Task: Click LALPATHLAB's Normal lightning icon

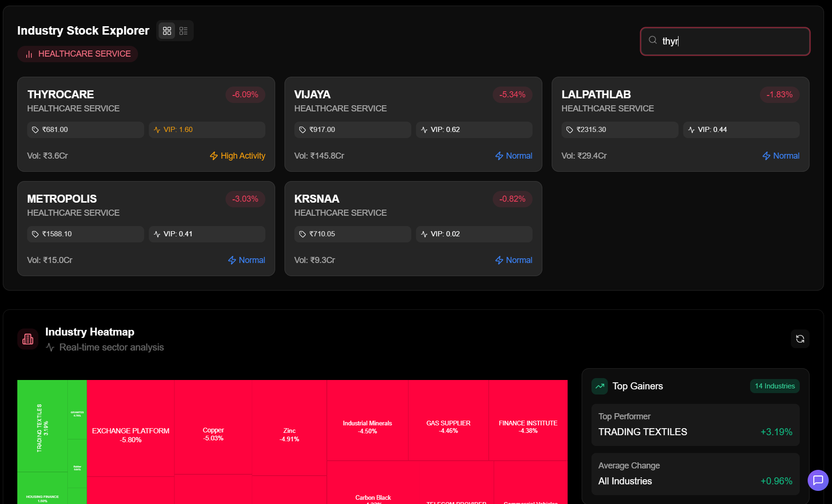Action: coord(766,156)
